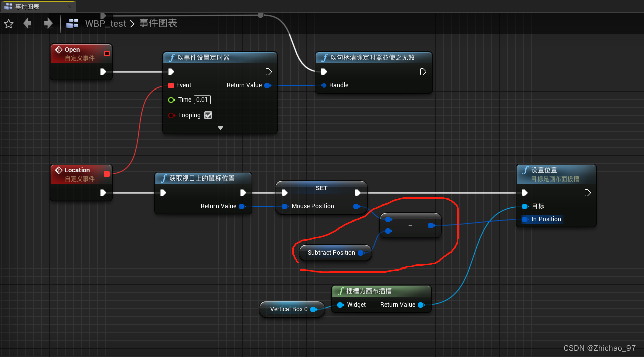Select the Subtract (-) operator node
The width and height of the screenshot is (644, 357).
pos(410,225)
